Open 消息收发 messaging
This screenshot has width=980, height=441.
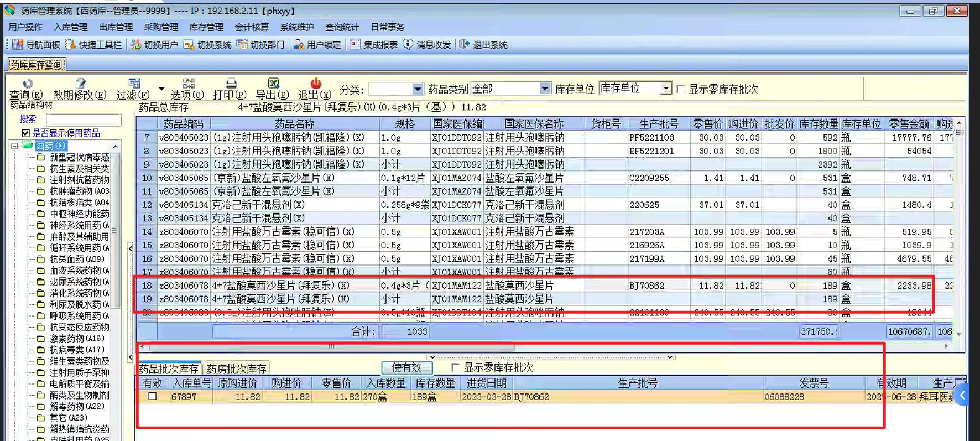point(427,45)
